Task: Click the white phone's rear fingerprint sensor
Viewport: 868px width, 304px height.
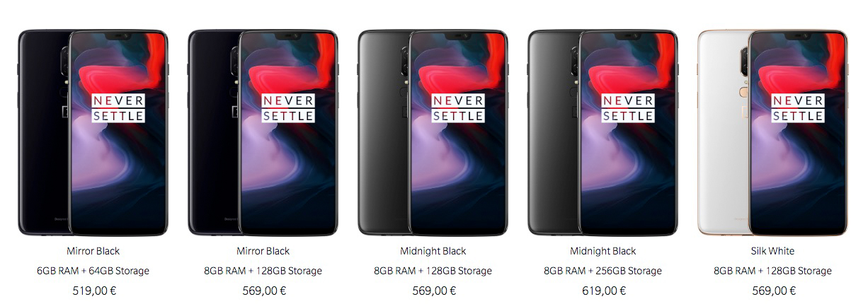Action: (x=742, y=92)
